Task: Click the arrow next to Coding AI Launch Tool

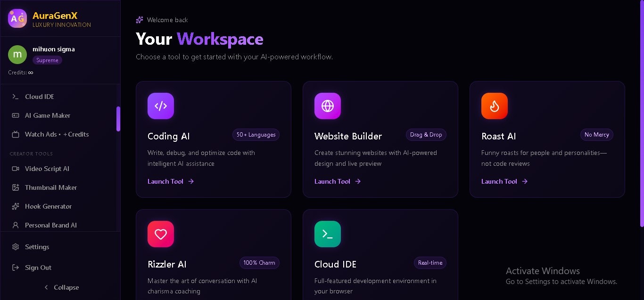Action: tap(191, 181)
